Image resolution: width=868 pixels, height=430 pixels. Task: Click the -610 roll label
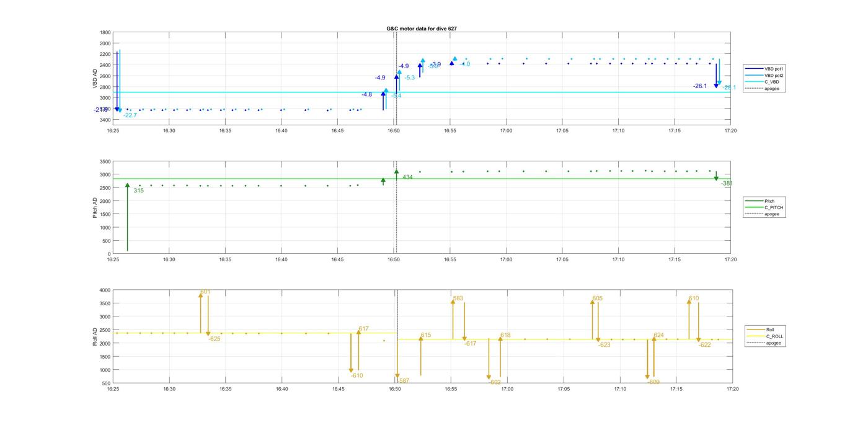pyautogui.click(x=357, y=375)
